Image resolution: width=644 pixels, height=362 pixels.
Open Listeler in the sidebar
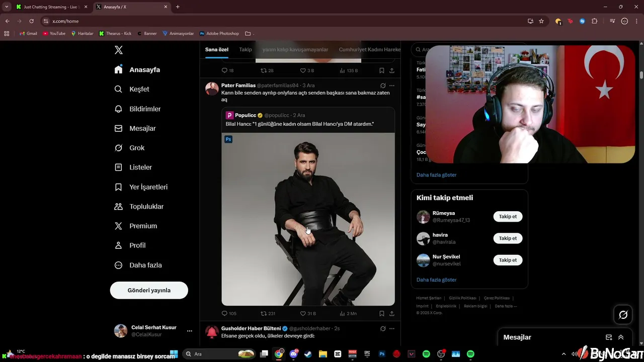(133, 167)
